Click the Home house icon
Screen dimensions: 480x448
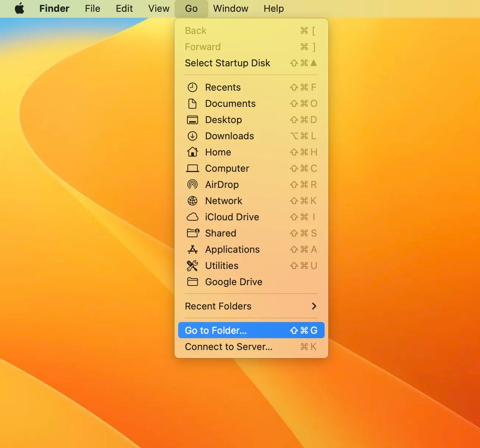pos(192,152)
